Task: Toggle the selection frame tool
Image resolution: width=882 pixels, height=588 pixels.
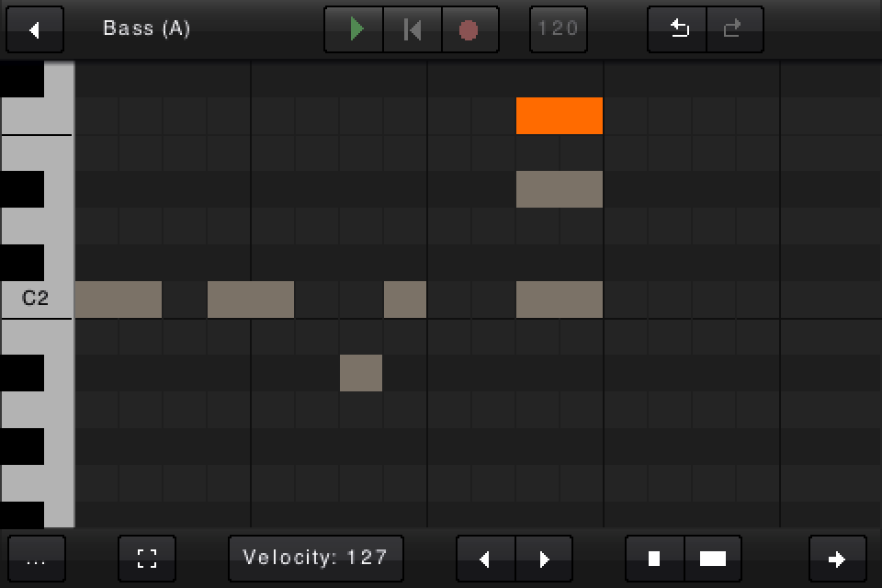Action: pyautogui.click(x=147, y=559)
